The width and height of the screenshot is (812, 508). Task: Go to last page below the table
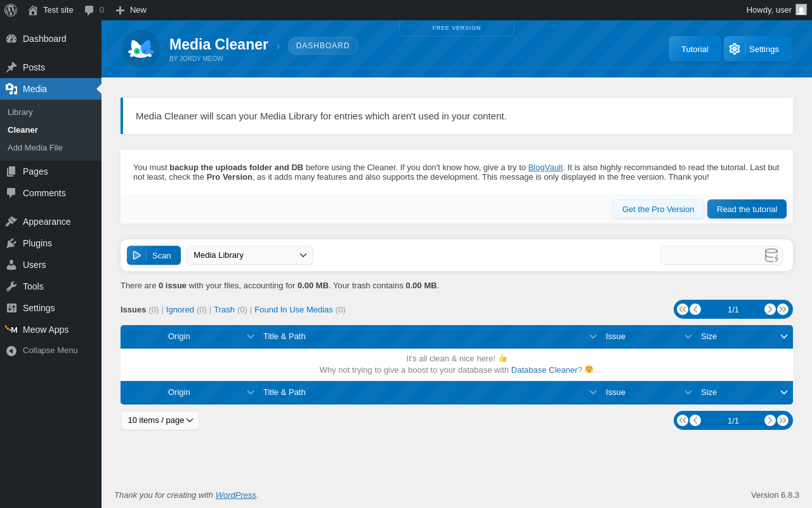(783, 420)
